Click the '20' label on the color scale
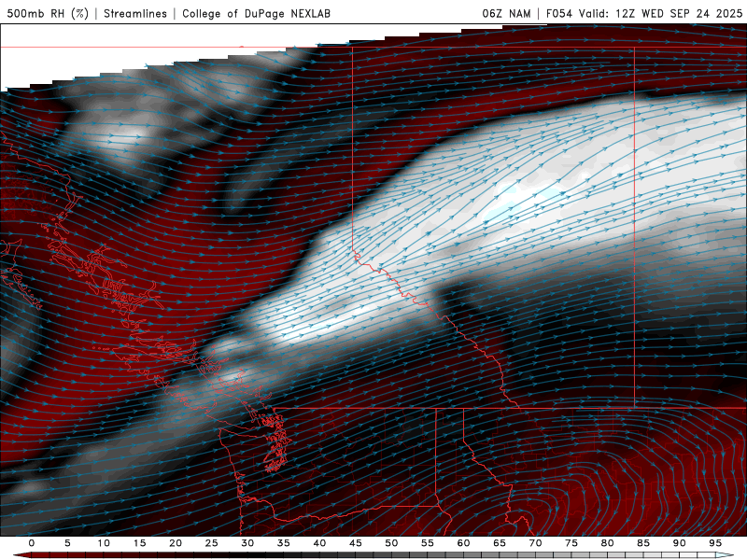 [x=176, y=543]
